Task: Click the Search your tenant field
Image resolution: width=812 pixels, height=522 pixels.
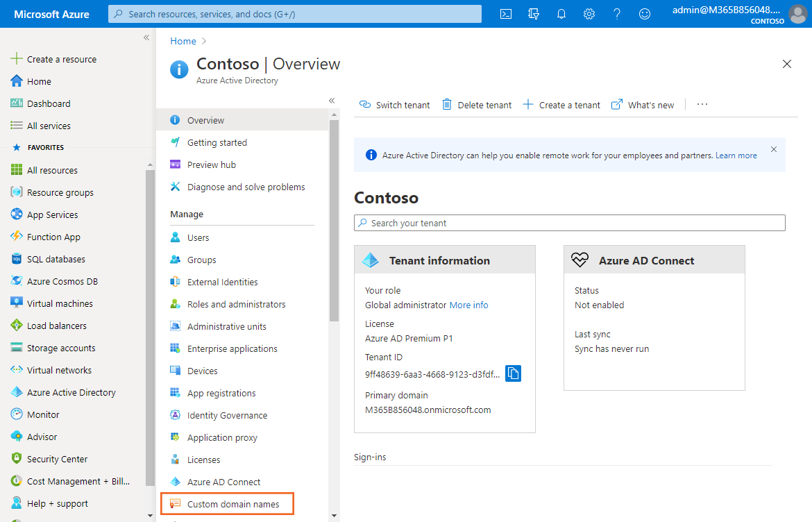Action: (569, 223)
